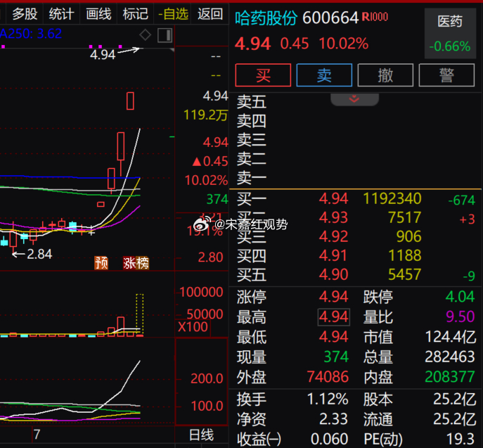
Task: Click 买四 price 4.91
Action: point(333,255)
